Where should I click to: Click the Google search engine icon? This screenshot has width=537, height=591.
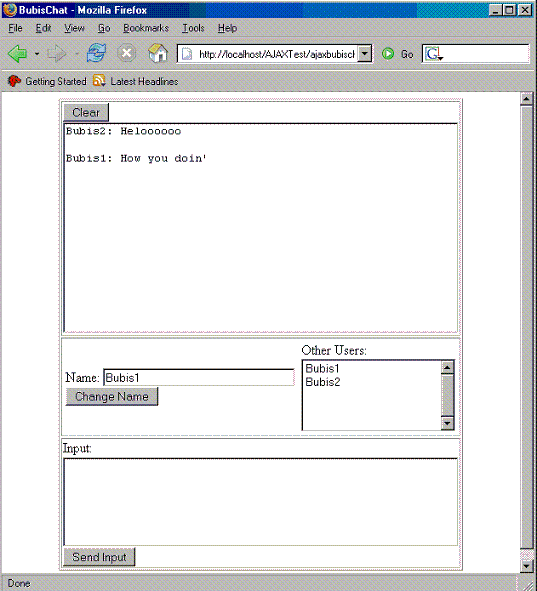click(433, 54)
